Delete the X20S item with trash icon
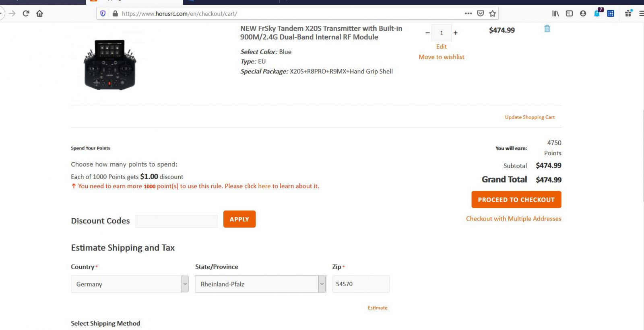 [x=547, y=29]
